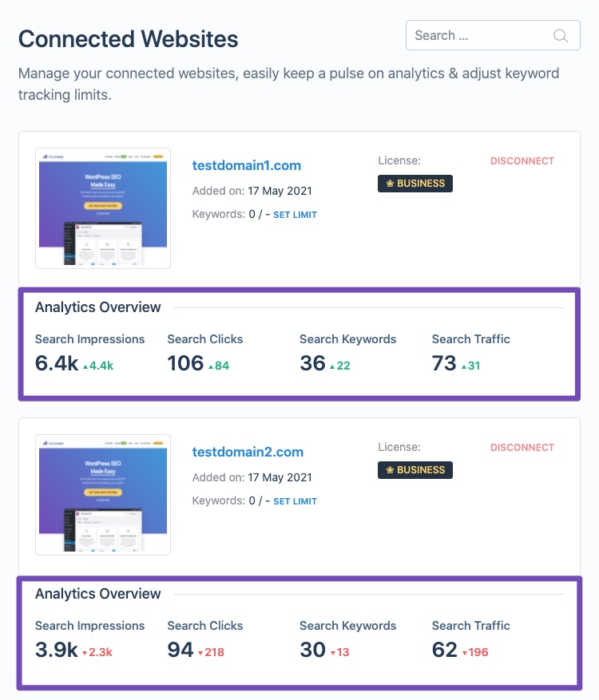The width and height of the screenshot is (599, 700).
Task: Click the green up arrow beside 84 clicks
Action: click(211, 366)
